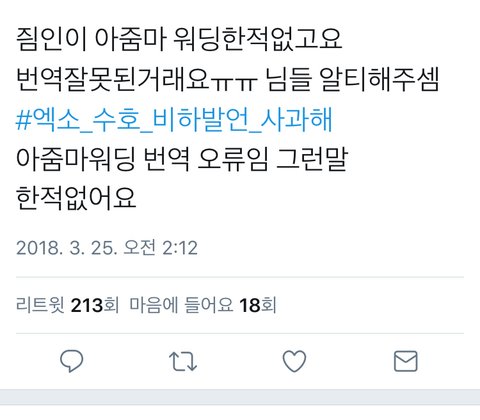The height and width of the screenshot is (420, 480).
Task: Click the 리트윗 label word
Action: point(40,305)
